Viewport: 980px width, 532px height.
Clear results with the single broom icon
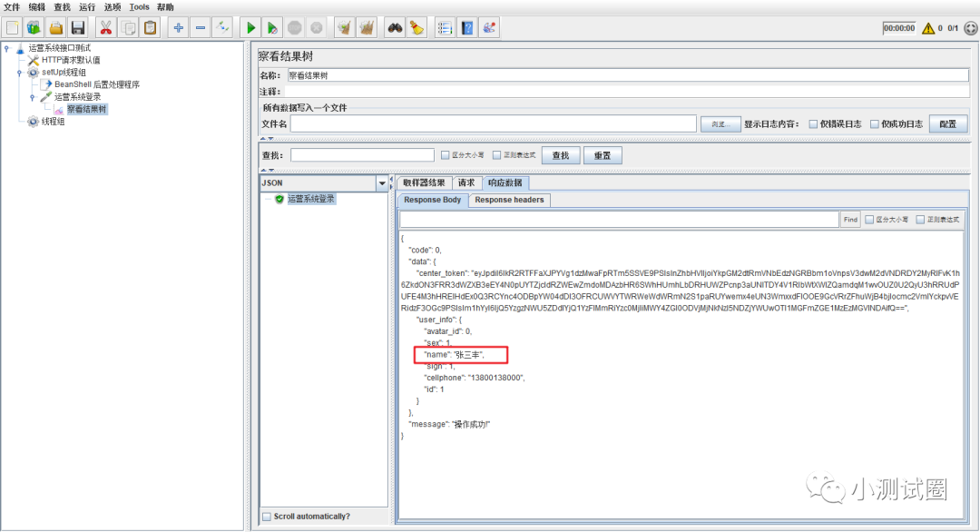(345, 27)
